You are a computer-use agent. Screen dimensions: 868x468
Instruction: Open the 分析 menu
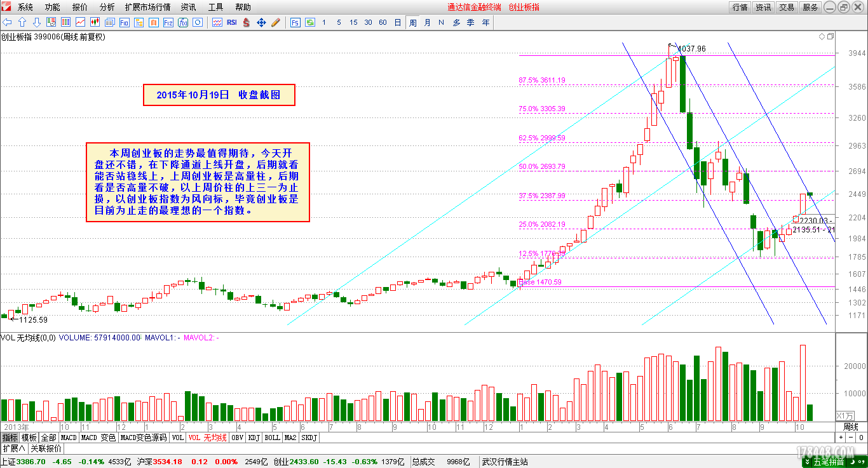tap(107, 7)
